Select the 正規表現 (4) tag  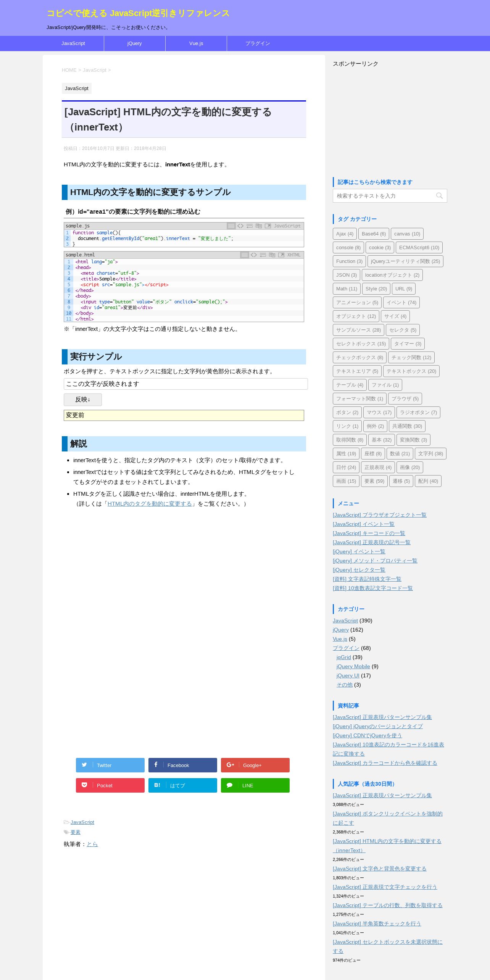pyautogui.click(x=378, y=467)
